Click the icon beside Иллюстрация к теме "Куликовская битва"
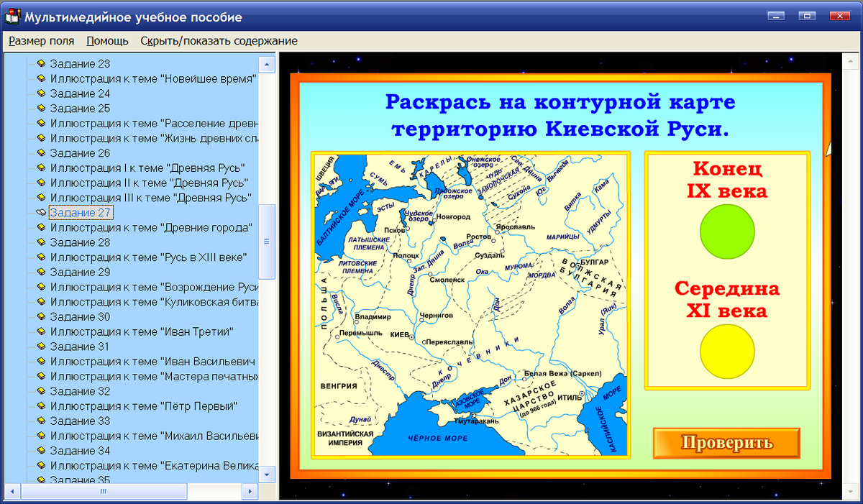Image resolution: width=863 pixels, height=504 pixels. pyautogui.click(x=41, y=302)
